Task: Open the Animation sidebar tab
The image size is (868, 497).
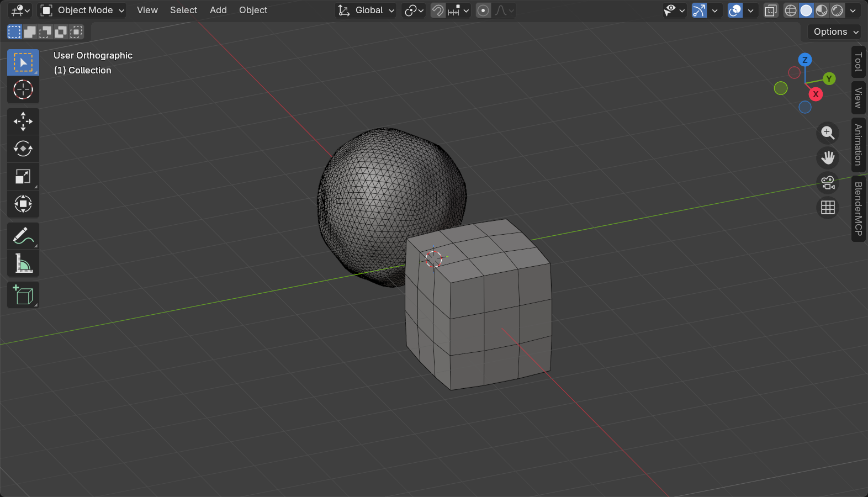Action: (x=859, y=145)
